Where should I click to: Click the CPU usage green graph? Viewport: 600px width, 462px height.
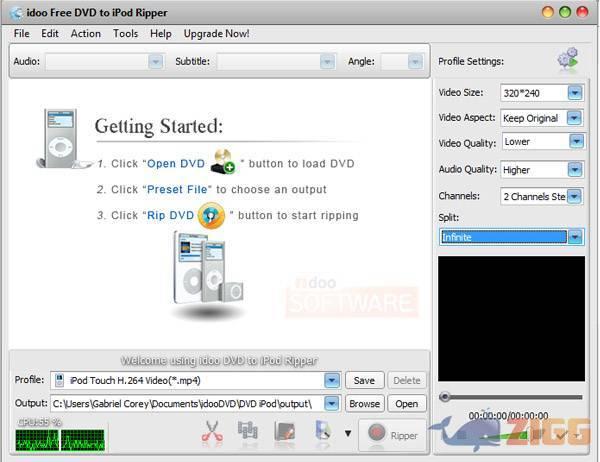[x=60, y=440]
